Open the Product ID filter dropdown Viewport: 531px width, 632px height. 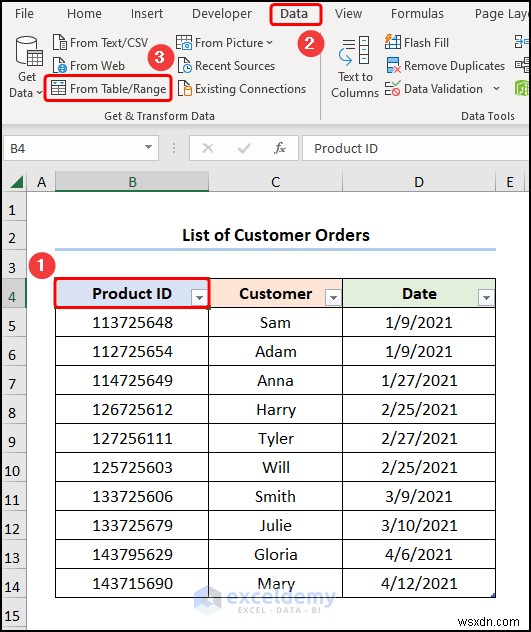point(199,297)
